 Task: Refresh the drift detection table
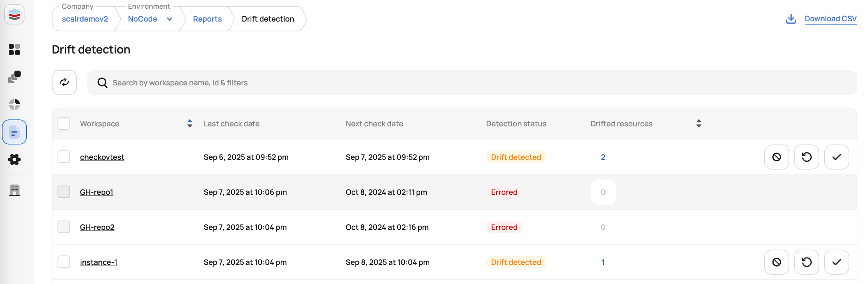click(x=64, y=82)
